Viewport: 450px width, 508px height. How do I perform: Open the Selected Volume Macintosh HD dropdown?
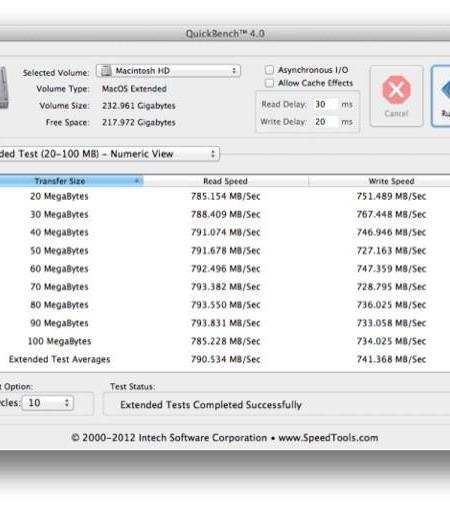click(x=168, y=71)
